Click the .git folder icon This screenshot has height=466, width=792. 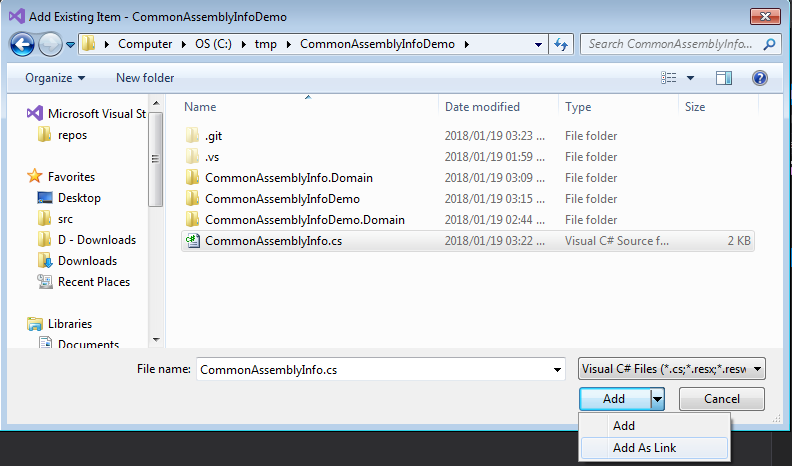click(192, 135)
